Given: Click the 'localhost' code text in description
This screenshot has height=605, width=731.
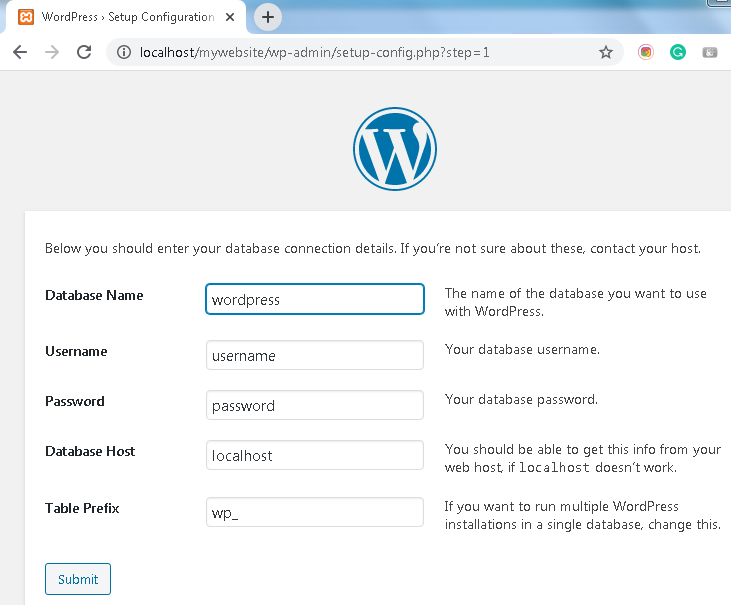Looking at the screenshot, I should pos(554,468).
